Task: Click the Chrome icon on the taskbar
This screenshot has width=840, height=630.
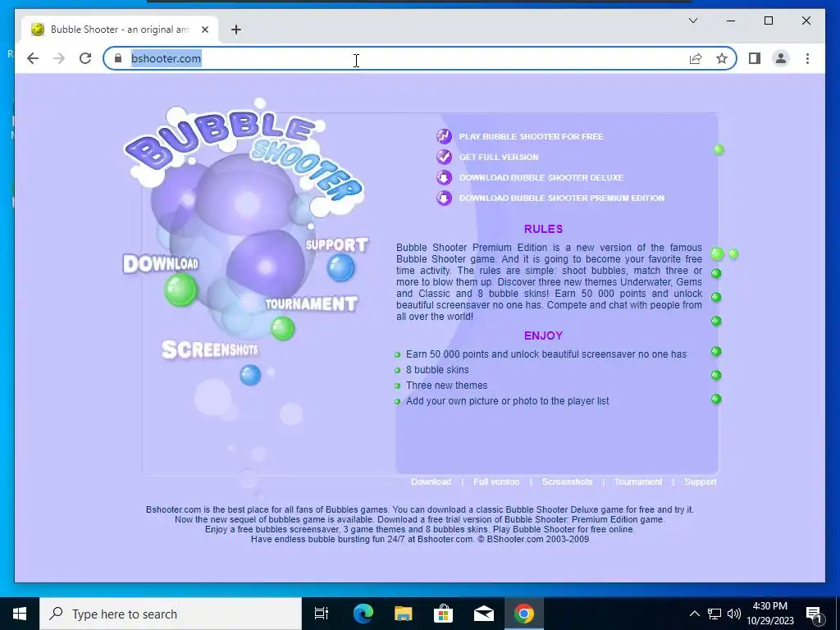Action: pyautogui.click(x=524, y=614)
